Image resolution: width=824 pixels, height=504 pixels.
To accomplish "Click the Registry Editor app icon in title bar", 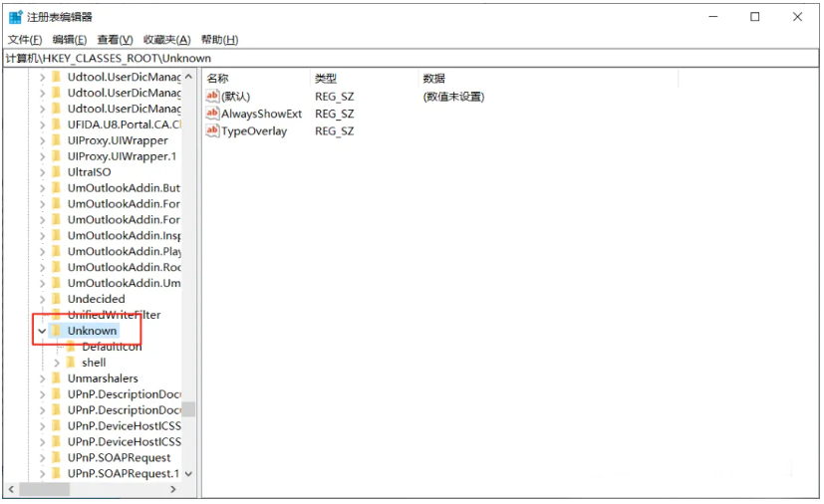I will pyautogui.click(x=13, y=17).
